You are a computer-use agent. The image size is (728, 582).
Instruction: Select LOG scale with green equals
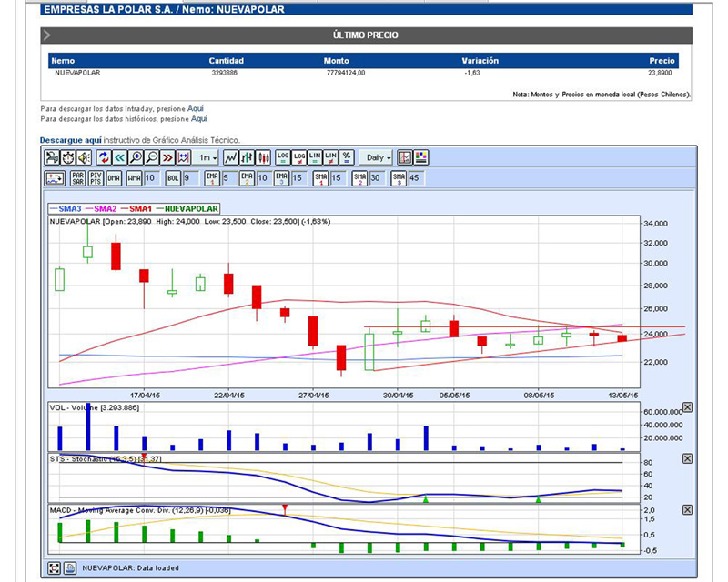click(283, 158)
